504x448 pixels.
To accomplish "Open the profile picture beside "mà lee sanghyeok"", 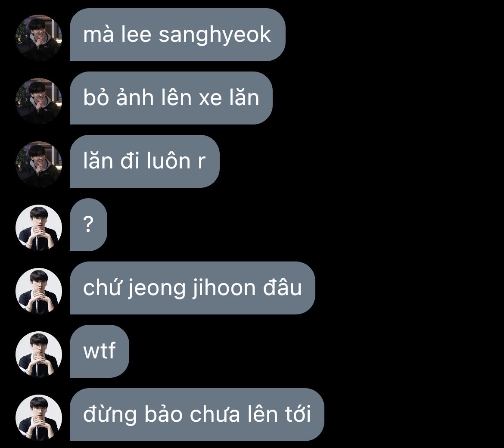I will tap(39, 37).
